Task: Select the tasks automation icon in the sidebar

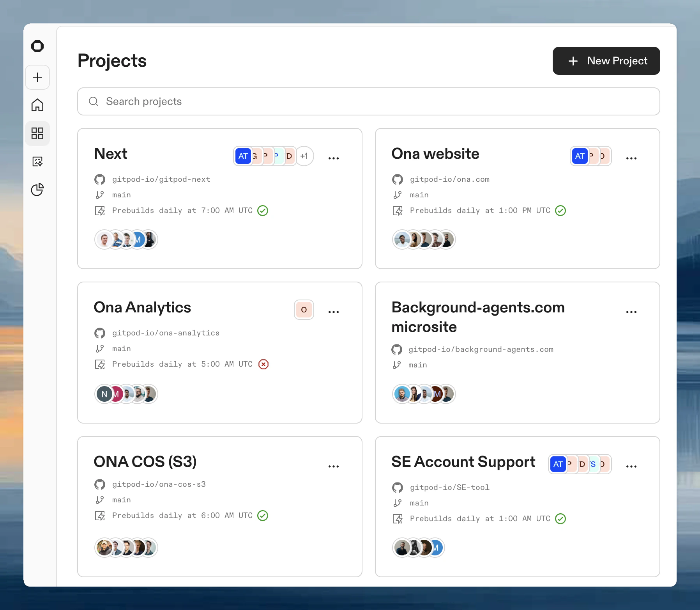Action: (x=37, y=161)
